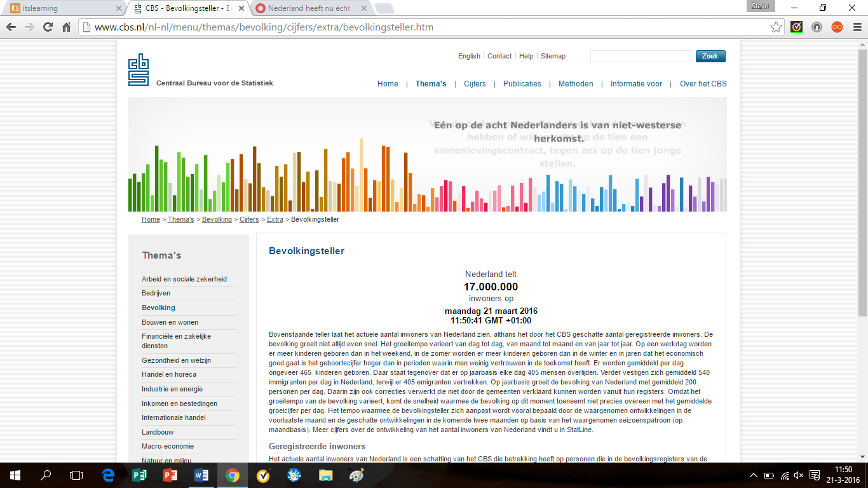Open Paint from the taskbar
The image size is (868, 488).
(x=356, y=475)
